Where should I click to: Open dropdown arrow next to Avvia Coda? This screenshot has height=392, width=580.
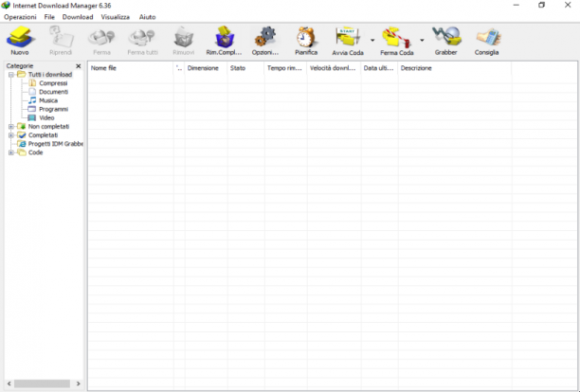pyautogui.click(x=372, y=40)
